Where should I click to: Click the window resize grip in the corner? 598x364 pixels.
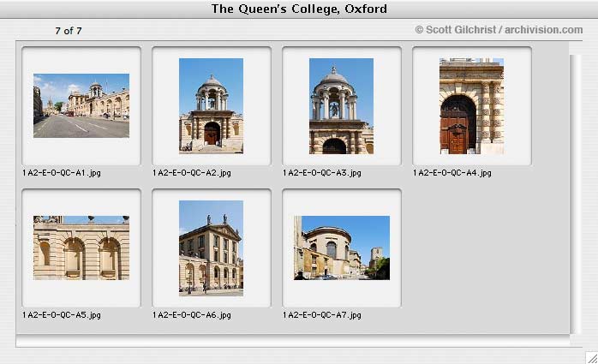coord(592,358)
